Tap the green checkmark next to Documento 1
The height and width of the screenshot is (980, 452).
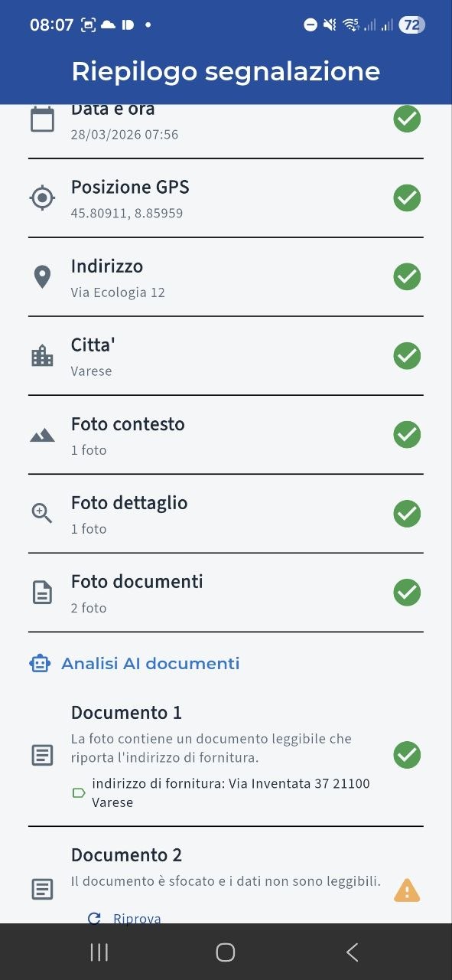pos(407,755)
